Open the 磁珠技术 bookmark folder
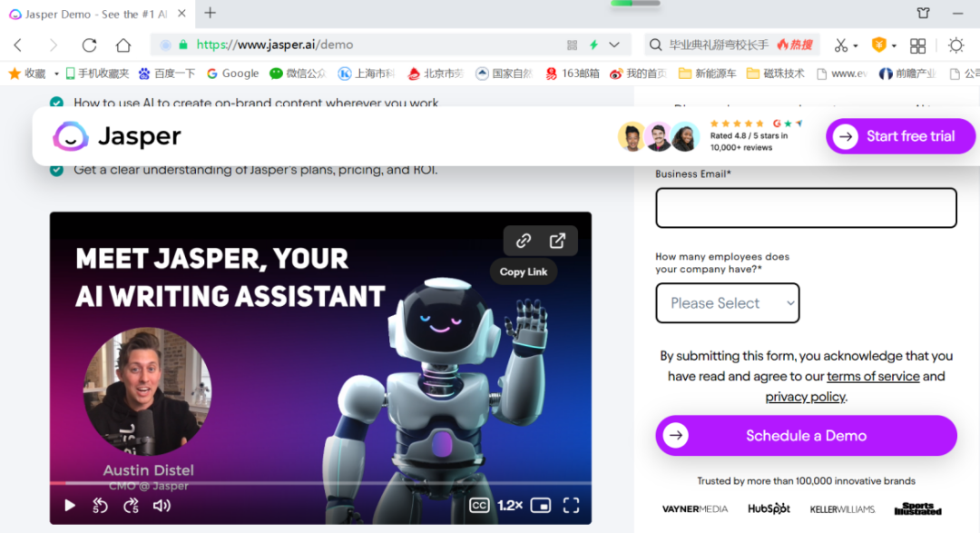 point(776,74)
